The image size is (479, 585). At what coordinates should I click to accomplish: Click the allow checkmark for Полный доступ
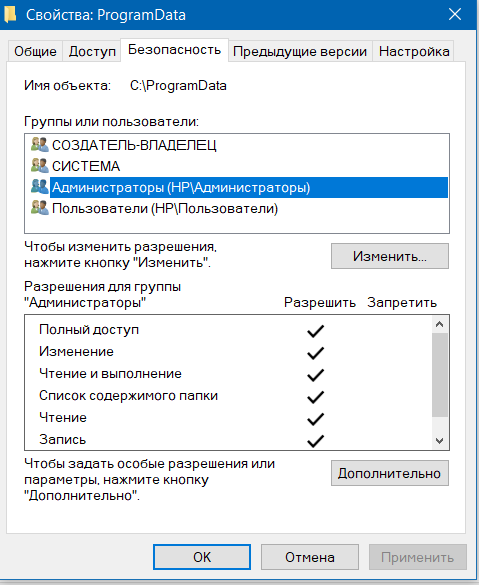(x=315, y=331)
